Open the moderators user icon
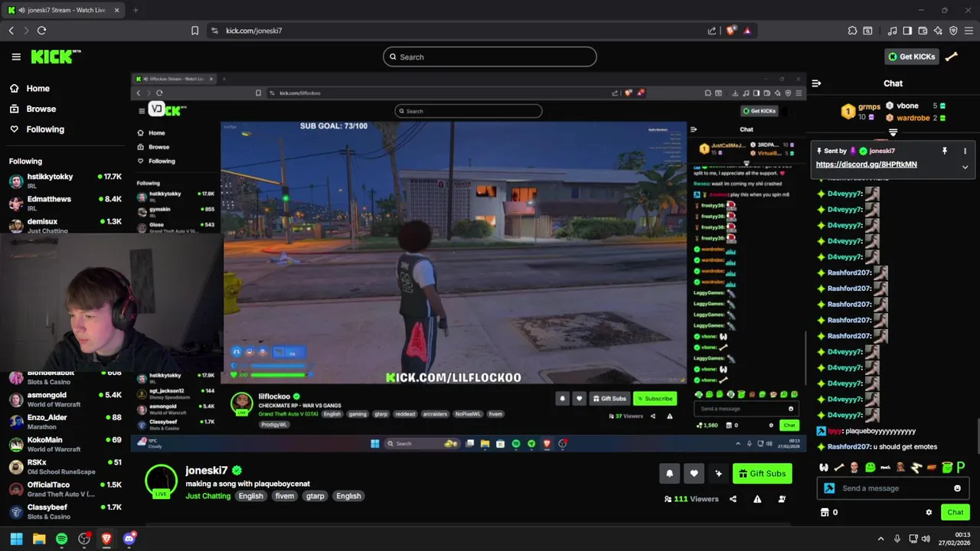 [x=782, y=499]
